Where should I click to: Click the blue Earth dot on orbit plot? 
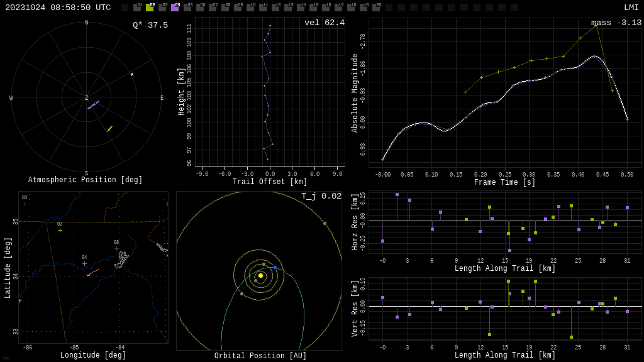(275, 268)
